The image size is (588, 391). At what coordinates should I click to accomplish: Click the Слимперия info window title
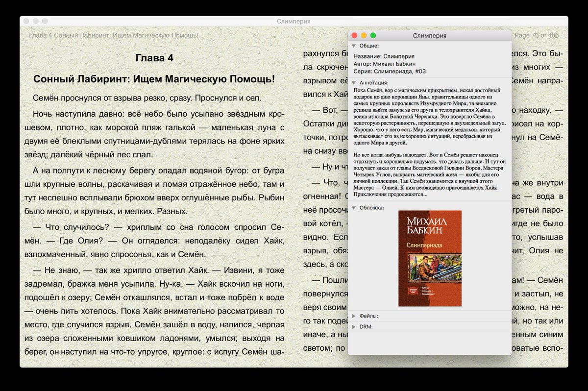[431, 35]
